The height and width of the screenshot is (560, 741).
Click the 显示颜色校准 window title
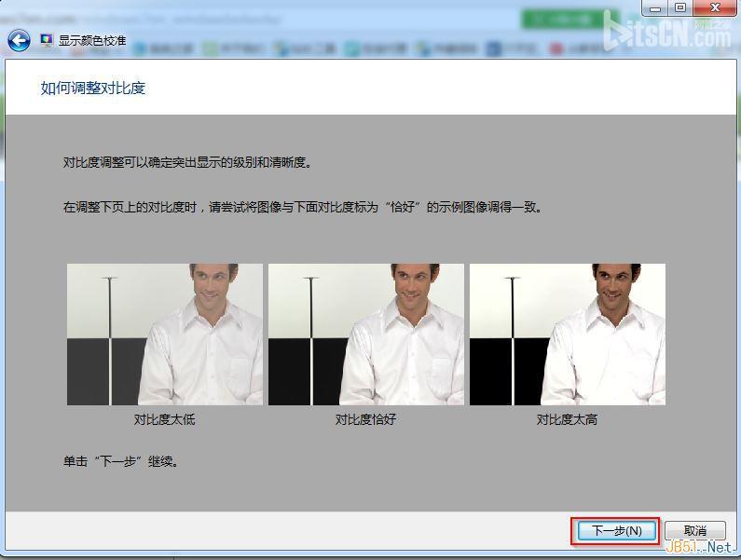[92, 41]
